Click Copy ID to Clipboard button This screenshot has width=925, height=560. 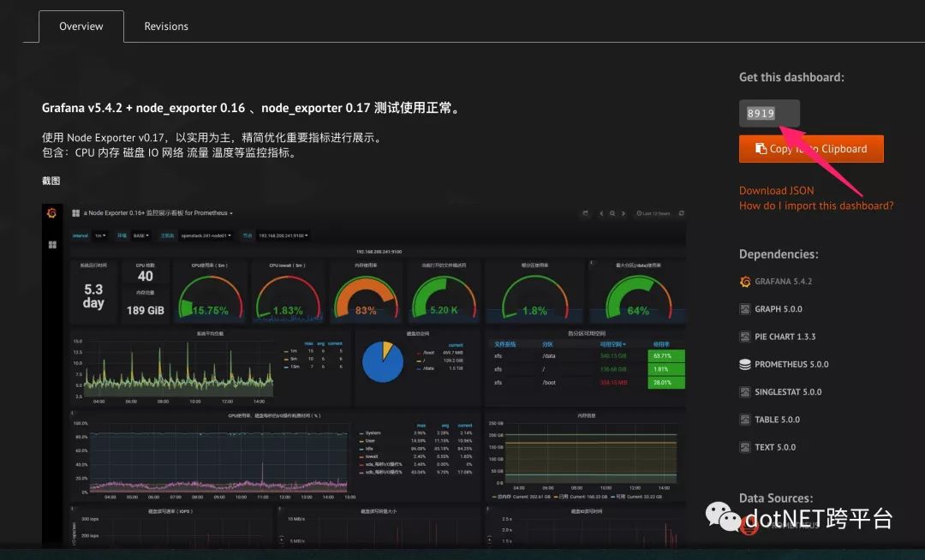pos(811,148)
